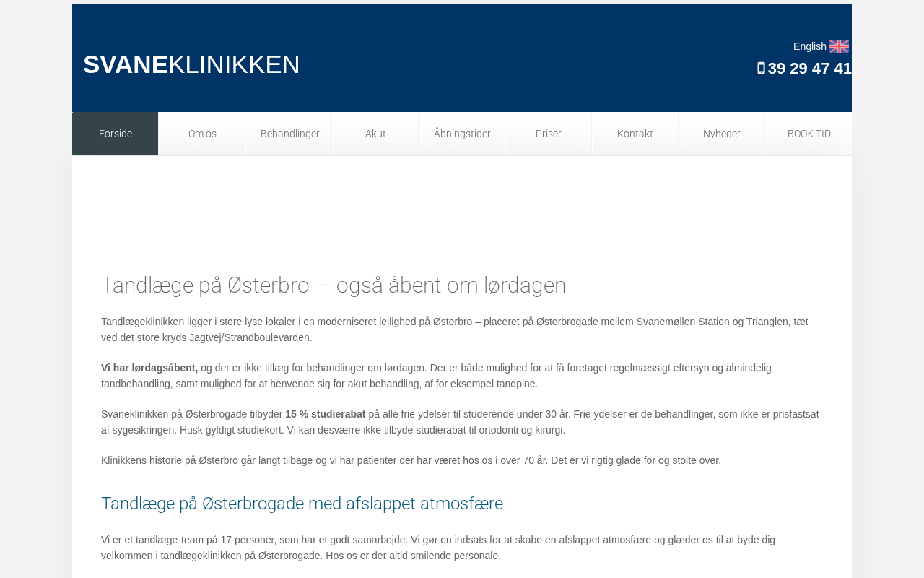The image size is (924, 578).
Task: Click the heading 'Tandlæge på Østerbro — også åbent om lørdagen'
Action: click(334, 285)
